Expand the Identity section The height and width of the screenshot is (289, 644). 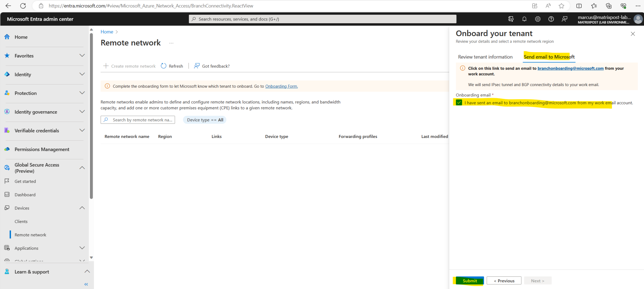click(82, 74)
